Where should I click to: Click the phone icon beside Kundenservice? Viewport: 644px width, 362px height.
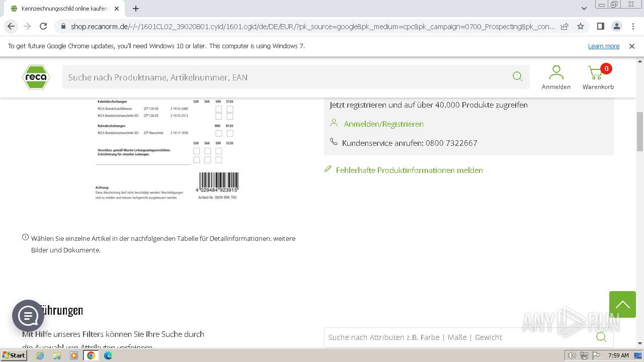point(334,142)
